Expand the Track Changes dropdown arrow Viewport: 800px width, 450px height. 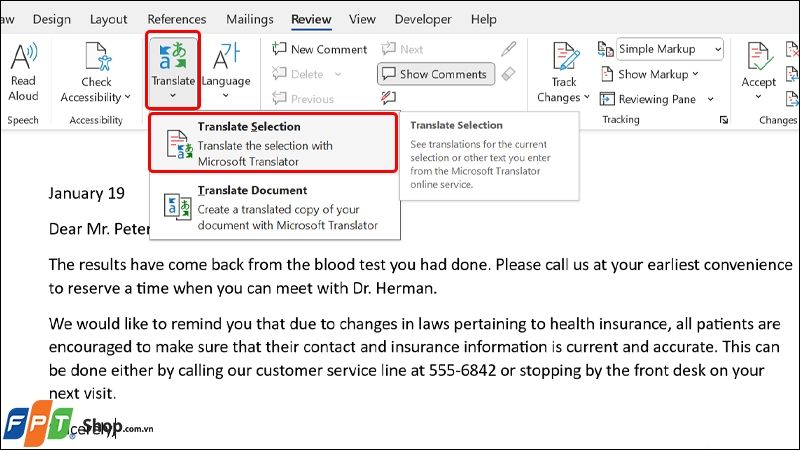(x=587, y=97)
